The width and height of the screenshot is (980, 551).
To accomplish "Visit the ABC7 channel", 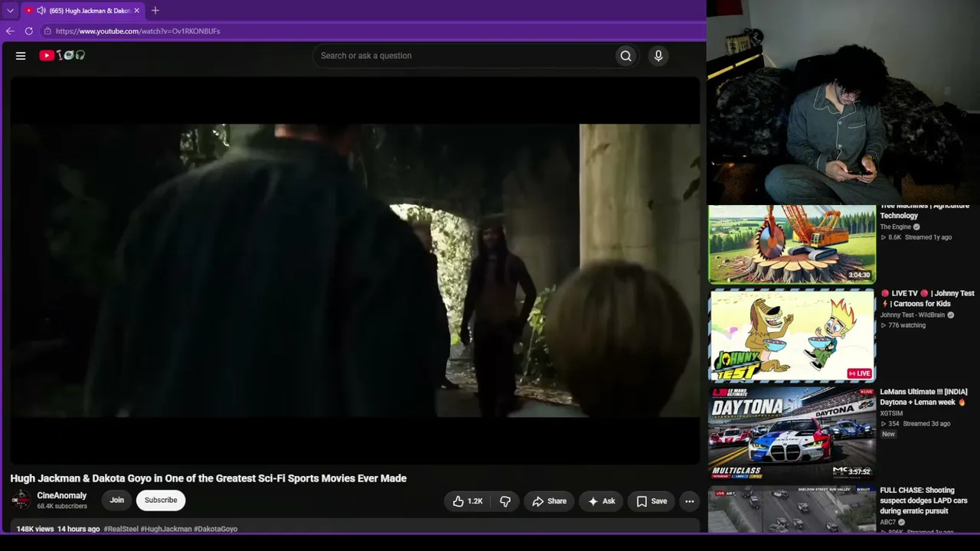I will coord(888,523).
